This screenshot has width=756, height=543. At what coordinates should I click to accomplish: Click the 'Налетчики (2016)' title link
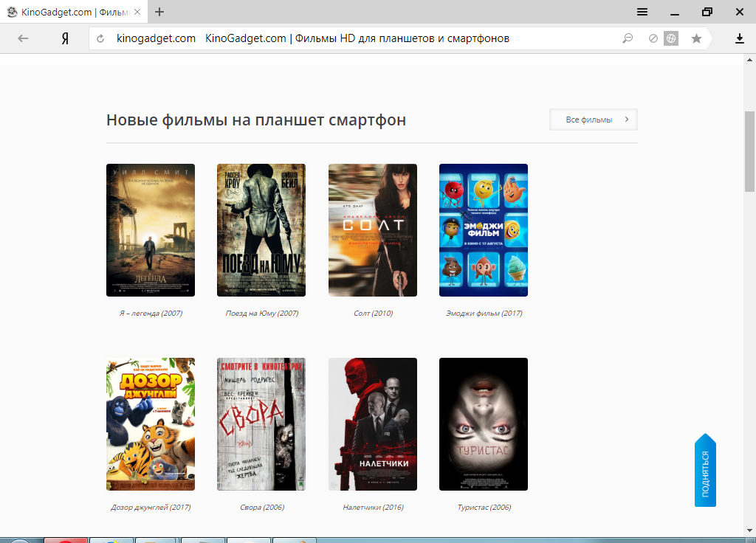(x=373, y=507)
